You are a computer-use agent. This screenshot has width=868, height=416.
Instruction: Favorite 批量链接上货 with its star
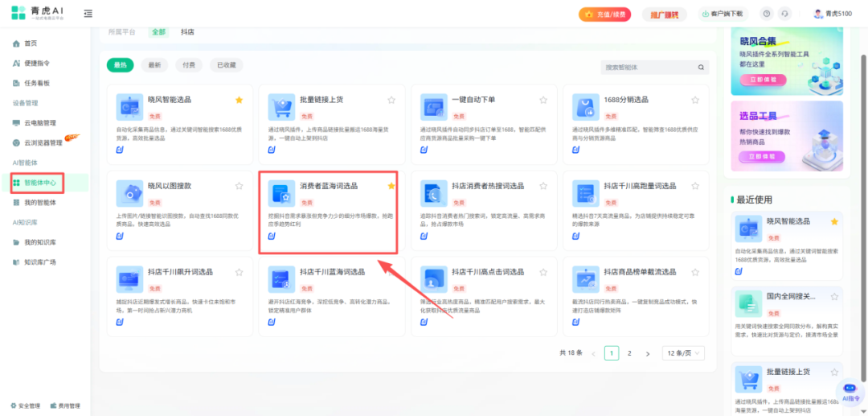pyautogui.click(x=391, y=100)
